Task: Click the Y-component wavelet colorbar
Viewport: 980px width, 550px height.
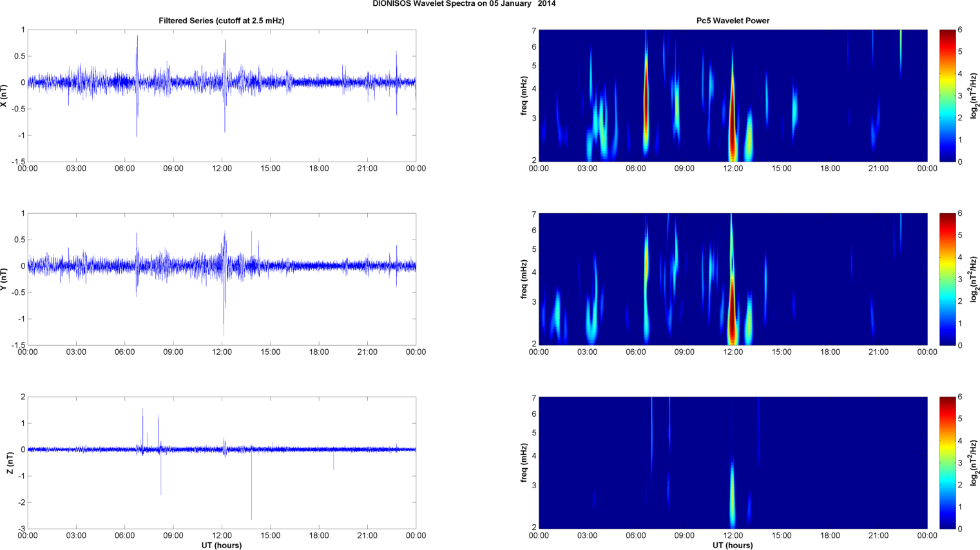Action: [x=947, y=279]
